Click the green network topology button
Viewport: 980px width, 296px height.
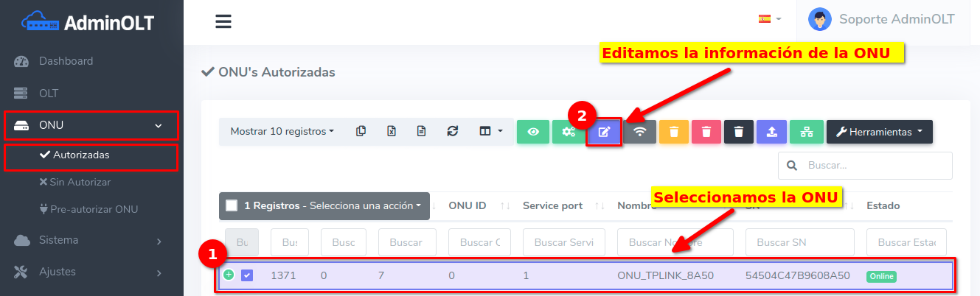pos(806,132)
